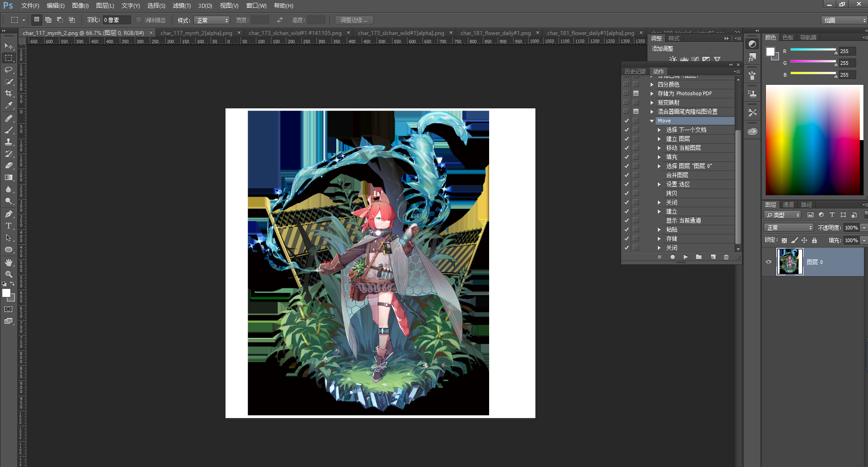Select the Gradient tool
This screenshot has height=467, width=868.
coord(9,177)
